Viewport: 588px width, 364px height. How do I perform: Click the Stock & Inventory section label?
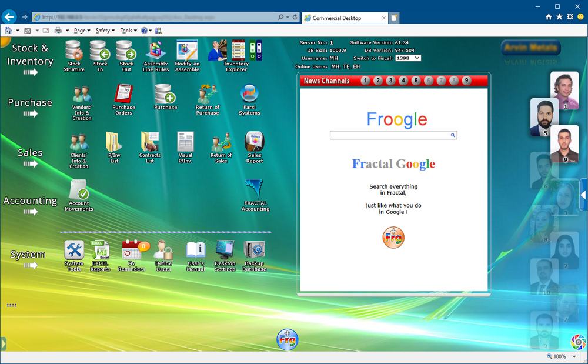(30, 54)
